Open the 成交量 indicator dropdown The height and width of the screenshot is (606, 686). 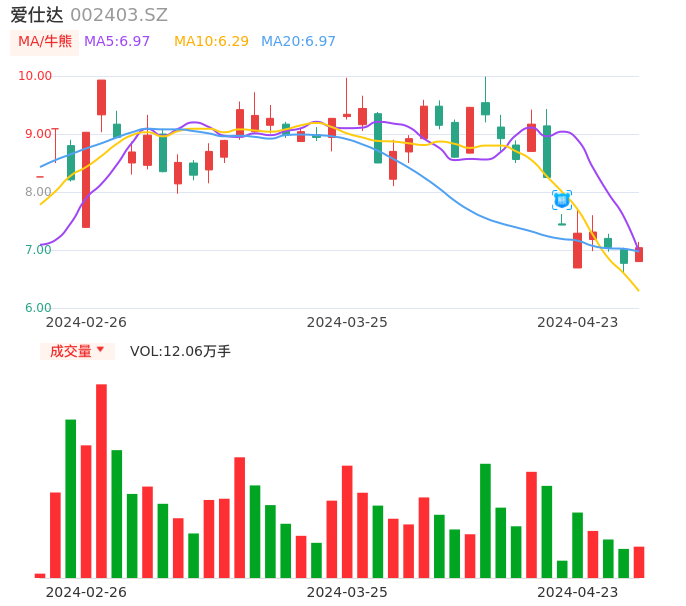pos(77,351)
